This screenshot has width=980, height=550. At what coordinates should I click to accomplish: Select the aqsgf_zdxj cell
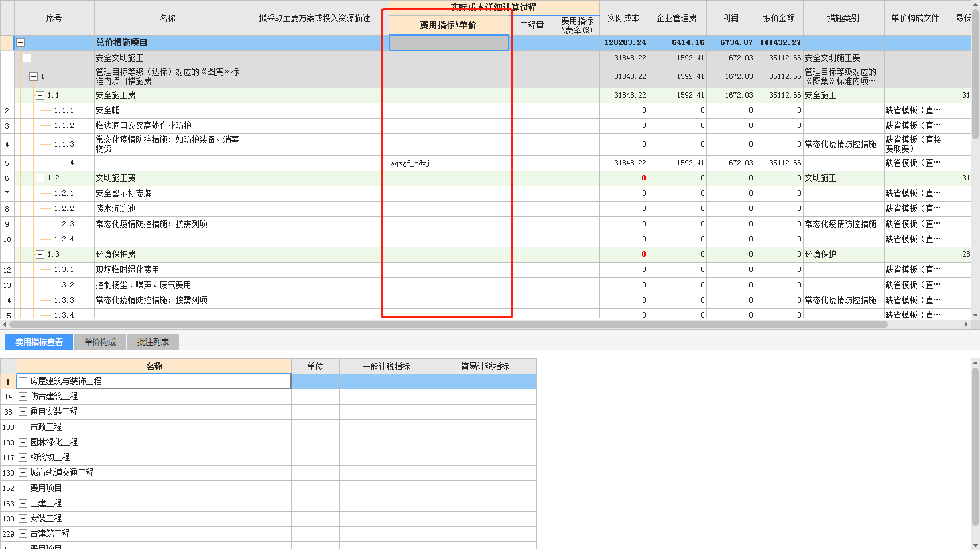pos(449,163)
